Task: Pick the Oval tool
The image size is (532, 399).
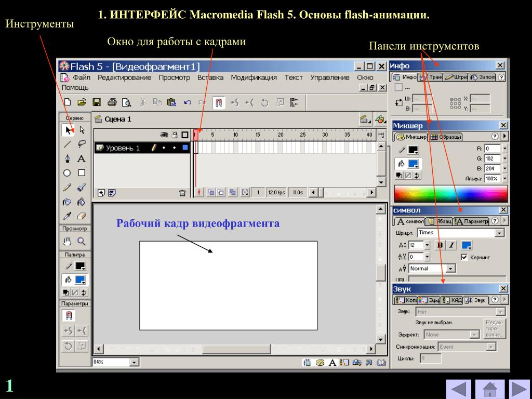Action: click(x=67, y=173)
